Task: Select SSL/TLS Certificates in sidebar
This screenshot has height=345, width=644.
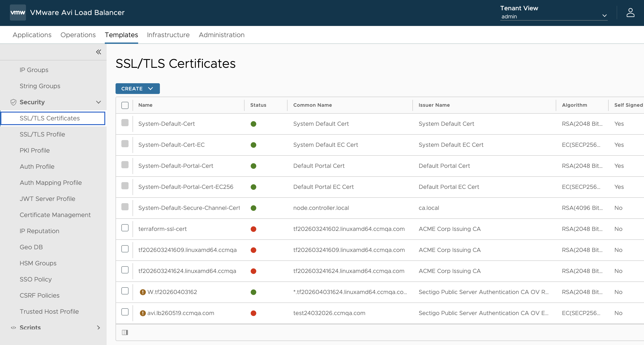Action: [x=53, y=118]
